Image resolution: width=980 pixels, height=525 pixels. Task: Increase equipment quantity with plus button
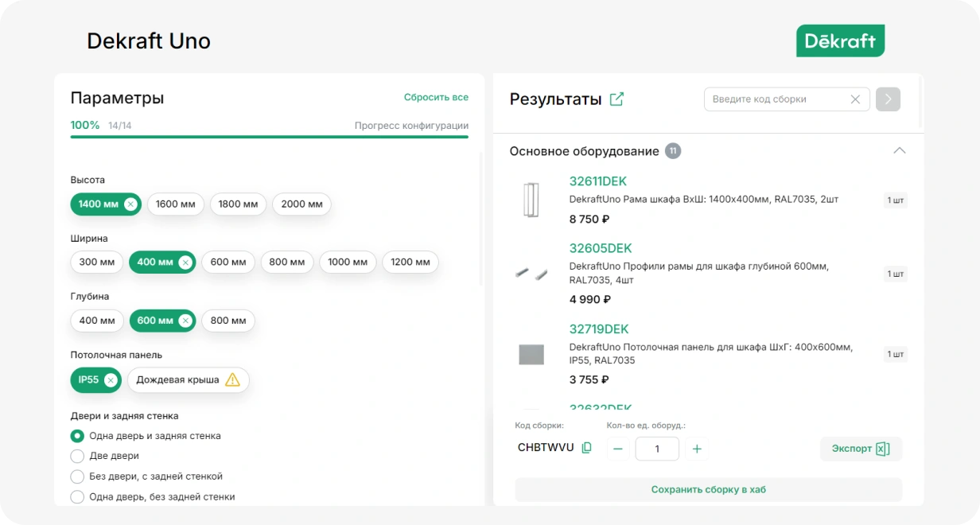point(697,449)
